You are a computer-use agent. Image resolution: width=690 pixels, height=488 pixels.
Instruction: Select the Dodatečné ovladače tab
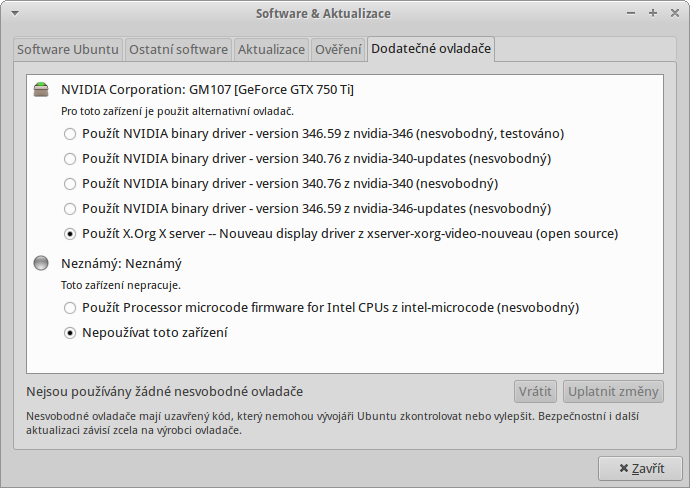click(x=431, y=48)
